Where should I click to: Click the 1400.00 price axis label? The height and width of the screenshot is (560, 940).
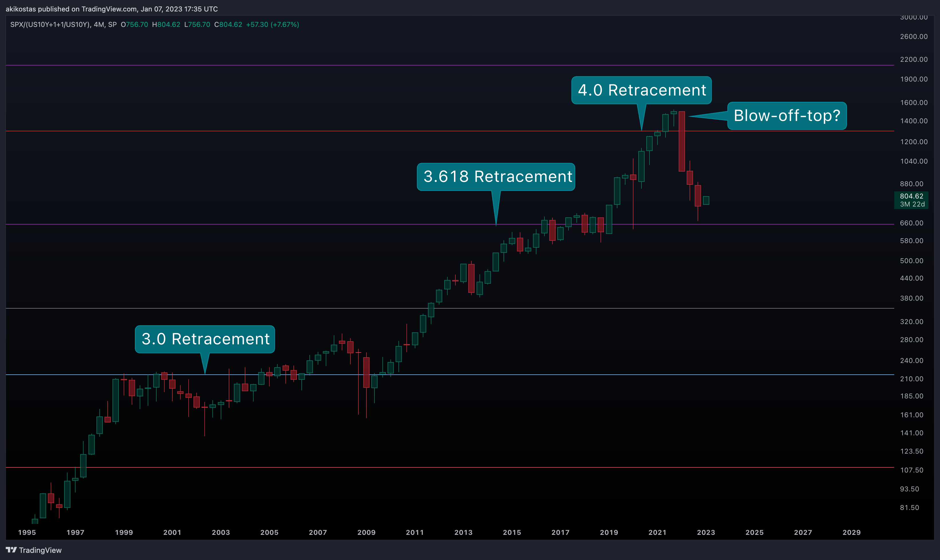914,121
